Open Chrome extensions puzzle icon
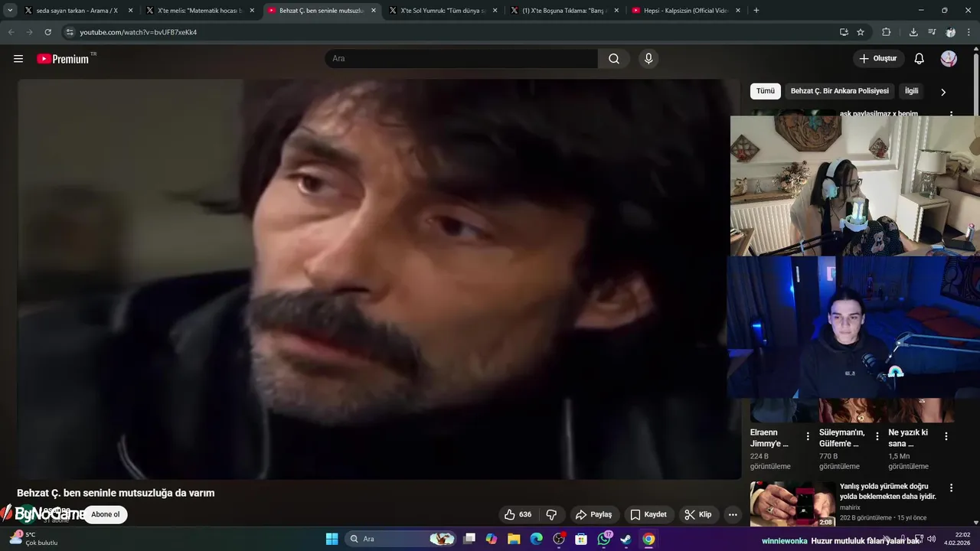980x551 pixels. [x=887, y=32]
